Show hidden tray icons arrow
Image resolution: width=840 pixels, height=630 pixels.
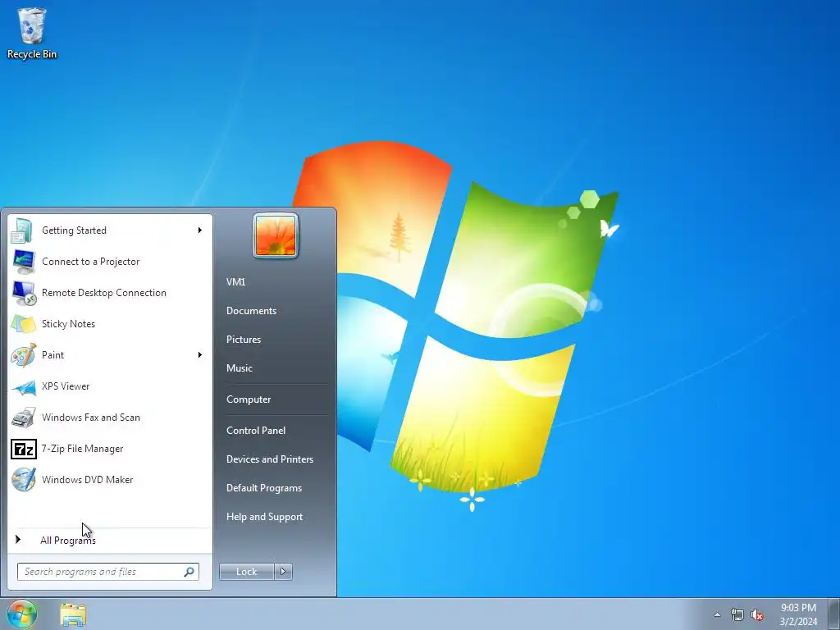point(717,614)
